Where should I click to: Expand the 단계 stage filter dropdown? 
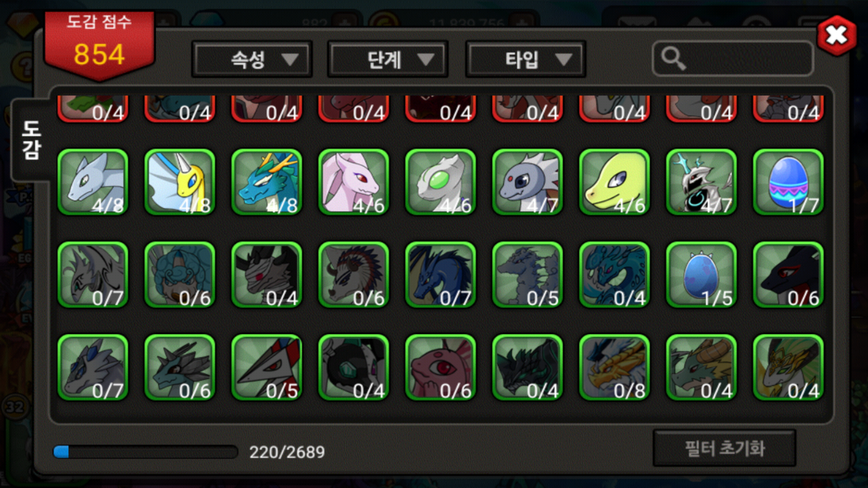point(388,59)
